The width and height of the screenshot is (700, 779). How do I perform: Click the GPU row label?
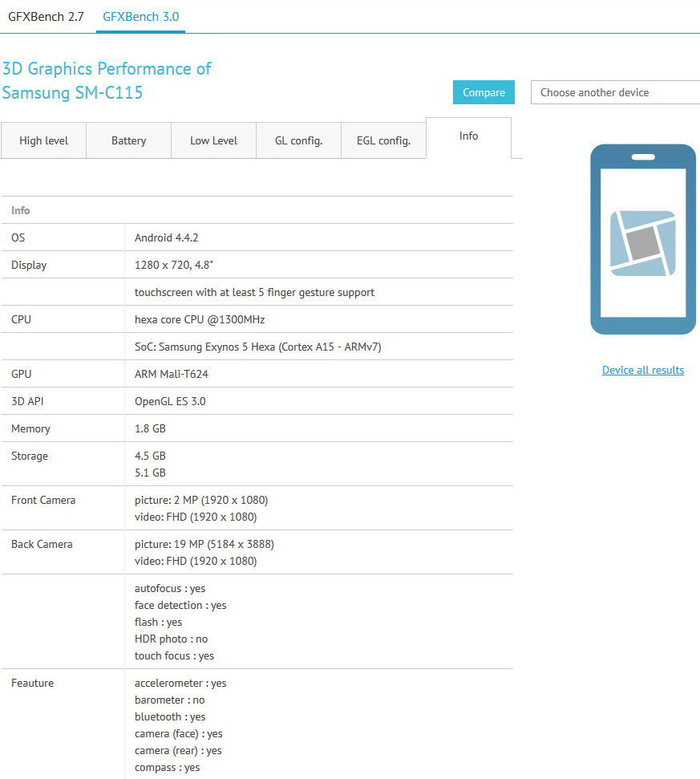point(21,374)
